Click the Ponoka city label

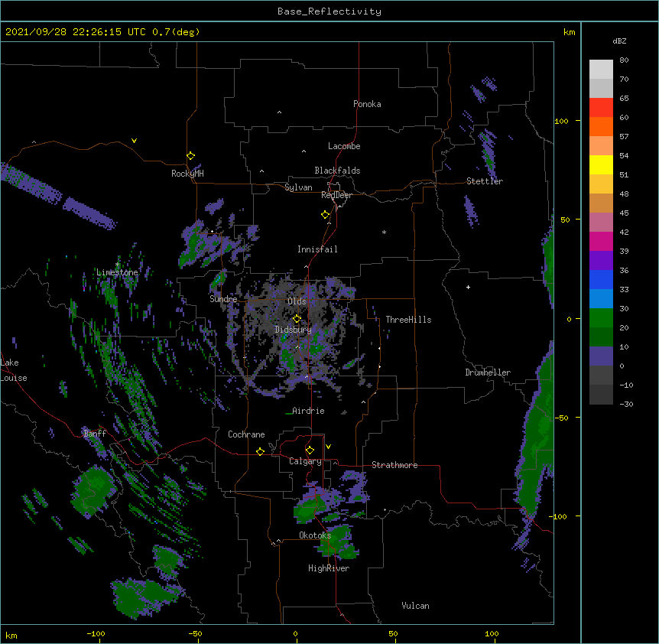(367, 104)
